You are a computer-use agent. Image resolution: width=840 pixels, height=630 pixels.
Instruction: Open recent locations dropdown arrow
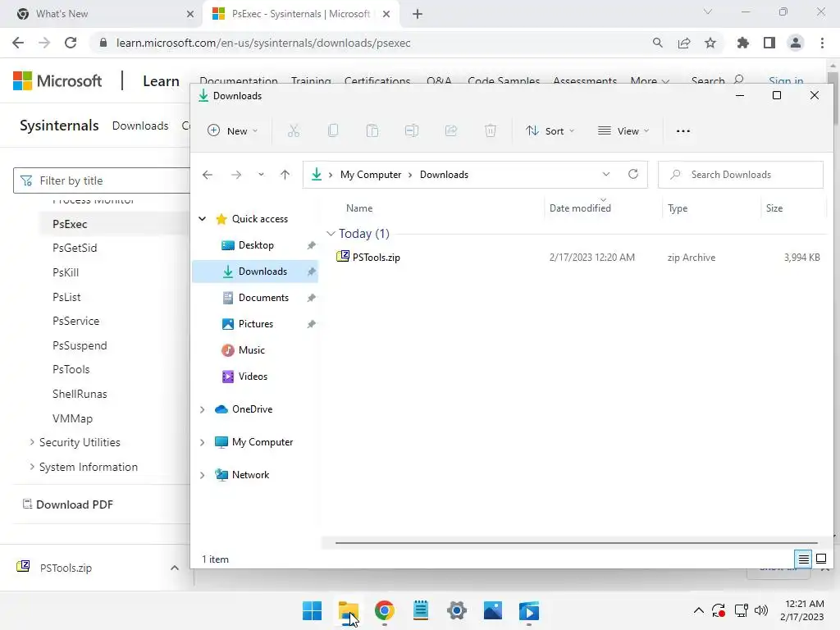[261, 175]
